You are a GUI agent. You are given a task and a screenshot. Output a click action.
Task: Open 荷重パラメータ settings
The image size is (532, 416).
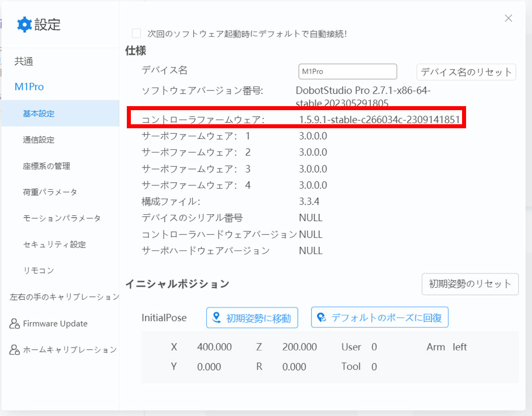(x=50, y=192)
